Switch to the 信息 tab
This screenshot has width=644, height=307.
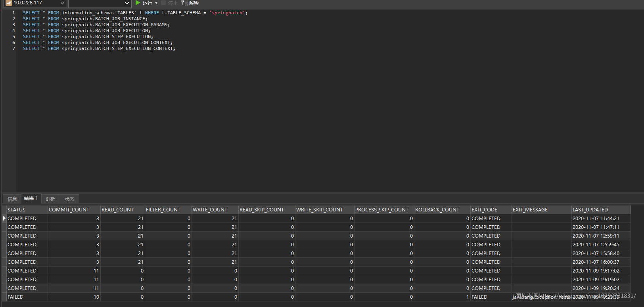12,199
